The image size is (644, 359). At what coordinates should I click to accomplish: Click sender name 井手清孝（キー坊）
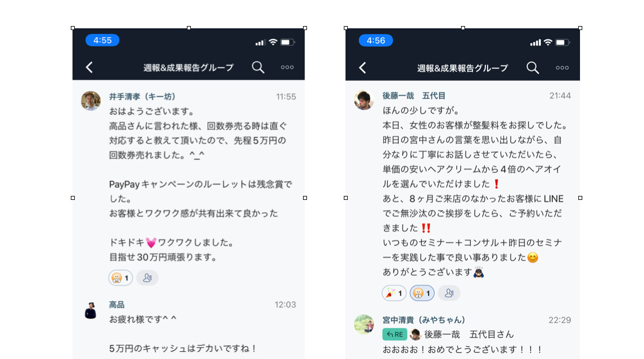click(142, 96)
